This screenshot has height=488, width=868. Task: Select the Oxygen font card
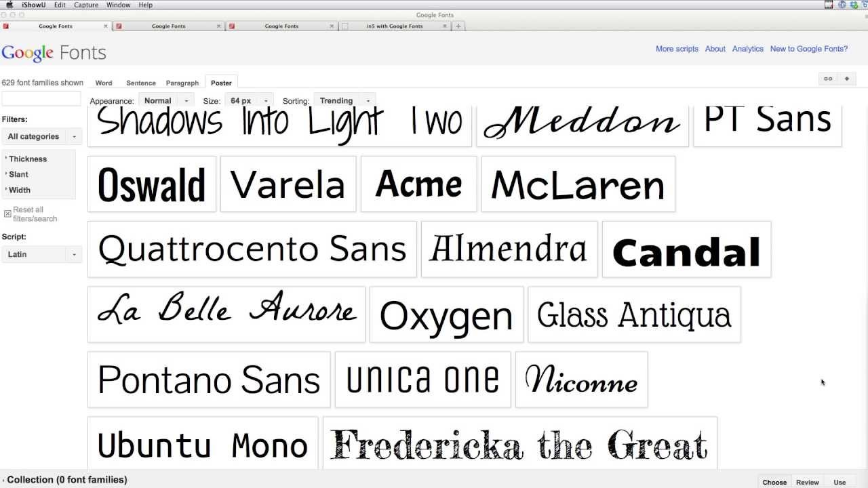pyautogui.click(x=446, y=314)
